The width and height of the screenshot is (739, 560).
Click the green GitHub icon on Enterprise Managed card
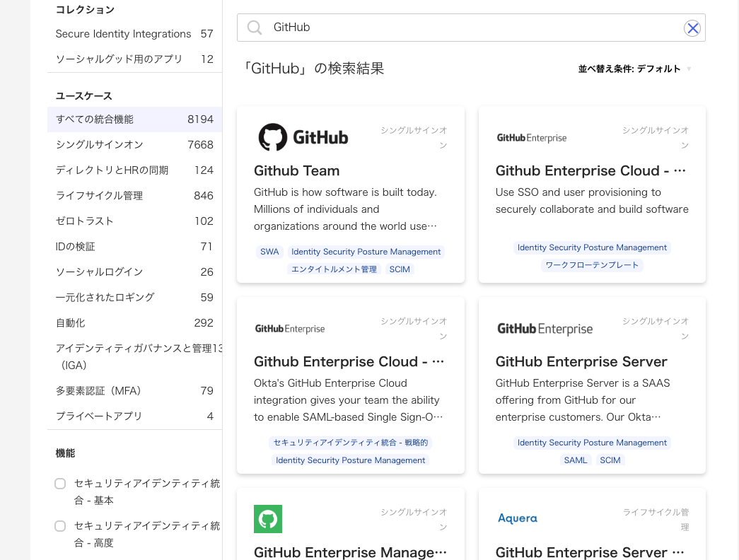268,518
